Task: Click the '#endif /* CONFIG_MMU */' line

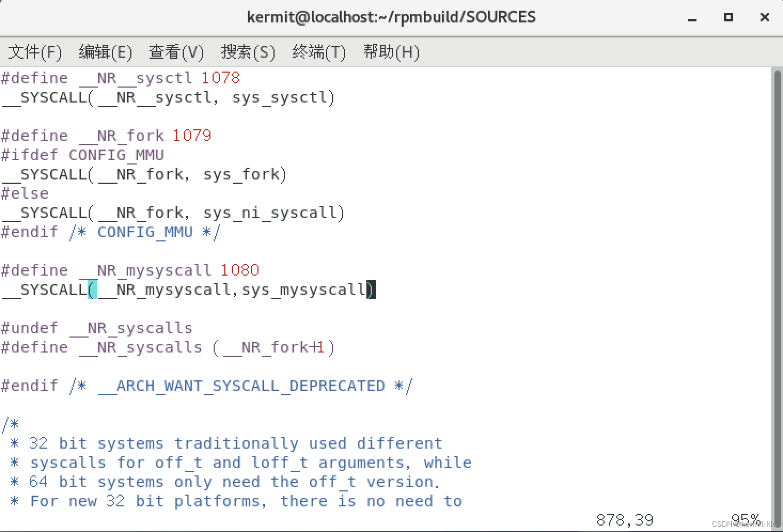Action: [x=111, y=232]
